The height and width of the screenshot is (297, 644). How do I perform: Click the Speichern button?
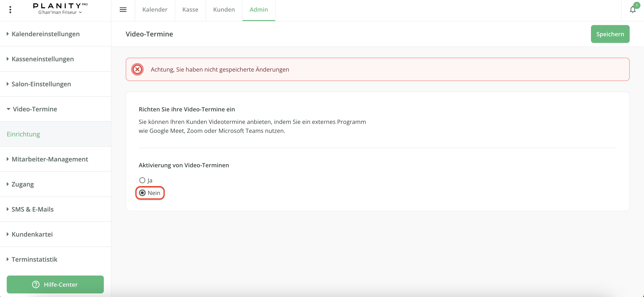coord(610,34)
